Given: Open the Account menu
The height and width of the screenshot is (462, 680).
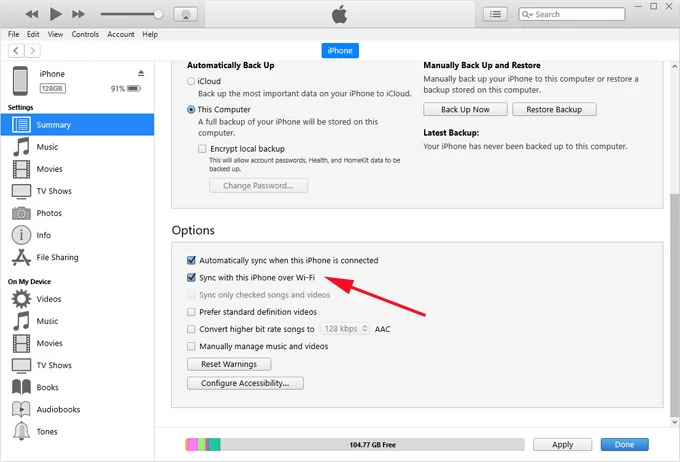Looking at the screenshot, I should pos(121,34).
